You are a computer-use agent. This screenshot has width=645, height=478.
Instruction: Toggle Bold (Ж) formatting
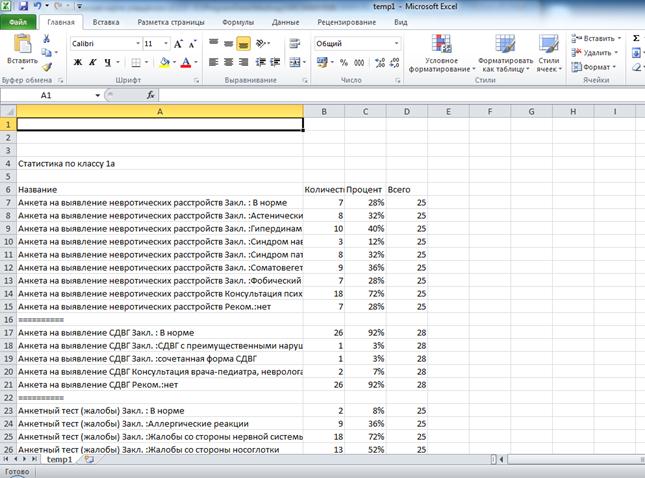(x=78, y=62)
